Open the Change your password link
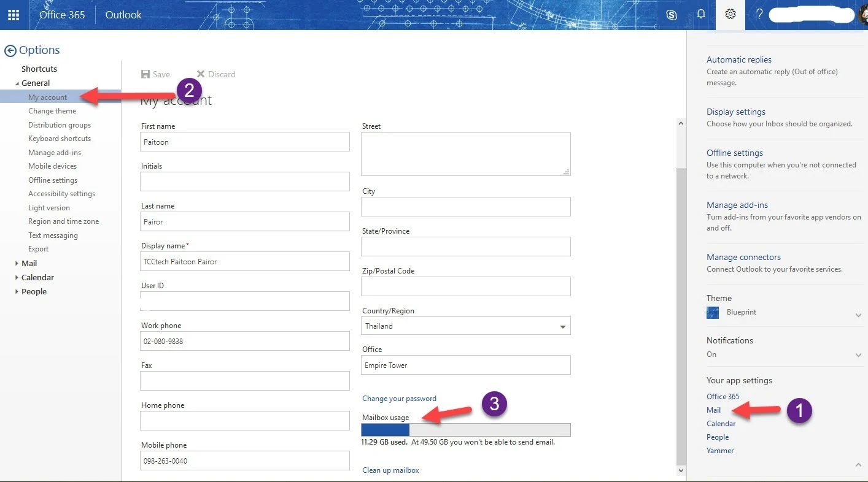Viewport: 868px width, 482px height. pos(399,398)
